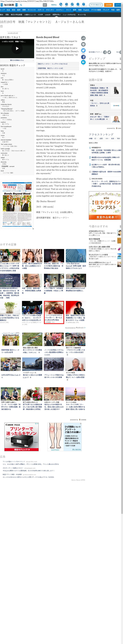
Task: Share article via Facebook icon
Action: (83, 57)
